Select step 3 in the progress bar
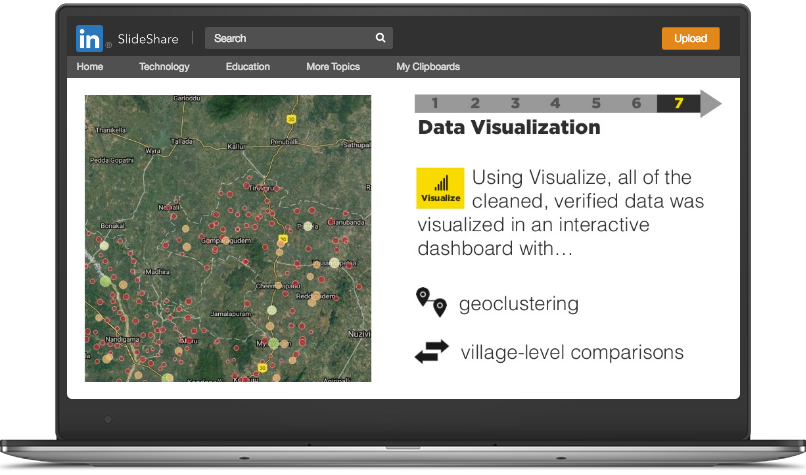Viewport: 806px width, 475px height. (x=515, y=103)
